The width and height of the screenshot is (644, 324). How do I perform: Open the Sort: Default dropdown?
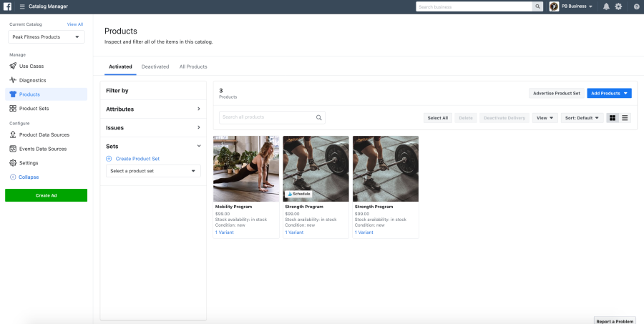click(582, 118)
